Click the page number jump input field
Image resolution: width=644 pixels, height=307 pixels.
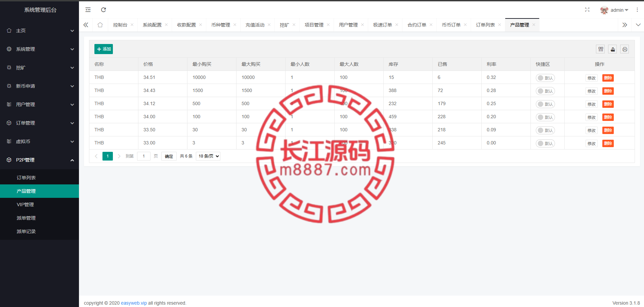click(x=144, y=156)
